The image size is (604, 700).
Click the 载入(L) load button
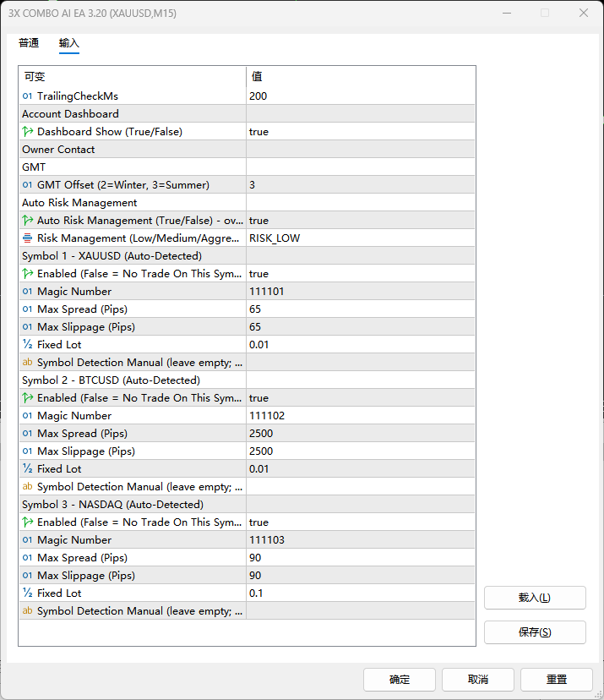tap(535, 598)
